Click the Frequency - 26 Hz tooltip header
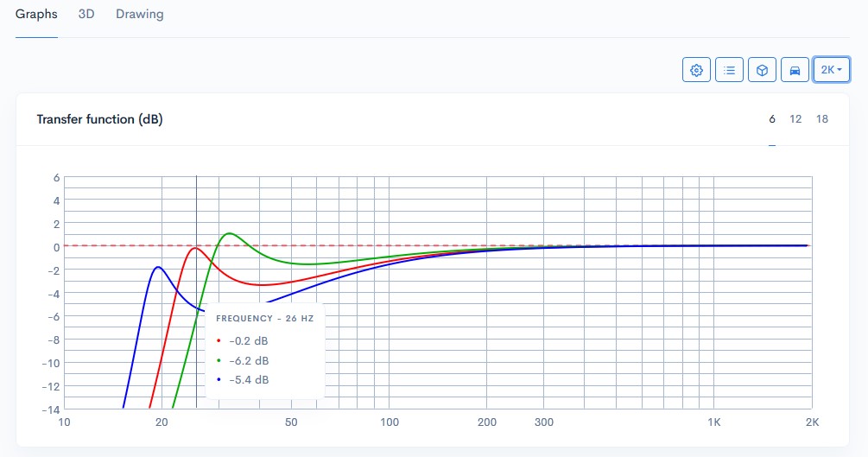Screen dimensions: 868x457 pos(264,318)
